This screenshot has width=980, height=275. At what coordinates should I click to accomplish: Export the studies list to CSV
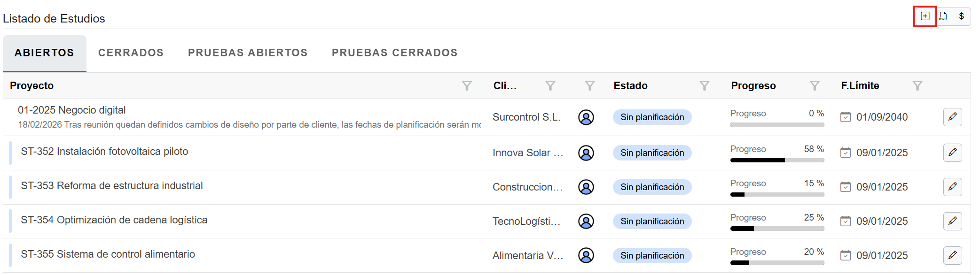(x=943, y=16)
